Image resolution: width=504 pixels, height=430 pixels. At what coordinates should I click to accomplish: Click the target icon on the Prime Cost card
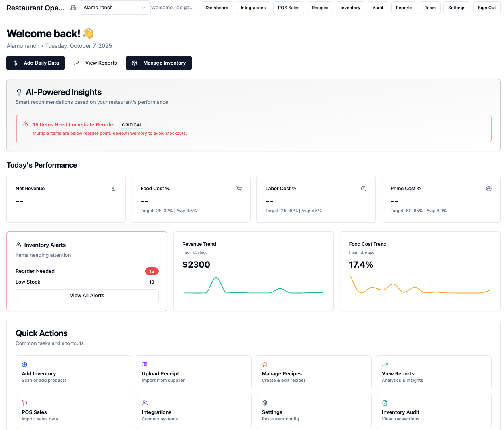click(489, 188)
